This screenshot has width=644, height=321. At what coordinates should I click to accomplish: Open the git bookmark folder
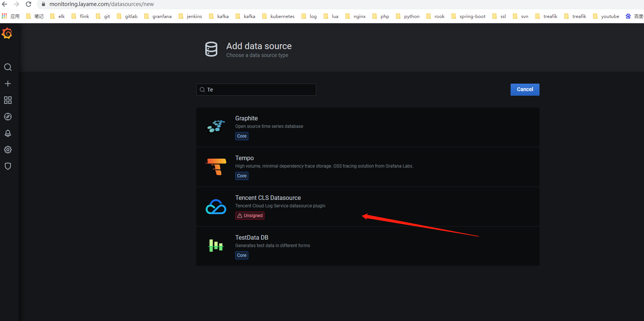[x=103, y=16]
